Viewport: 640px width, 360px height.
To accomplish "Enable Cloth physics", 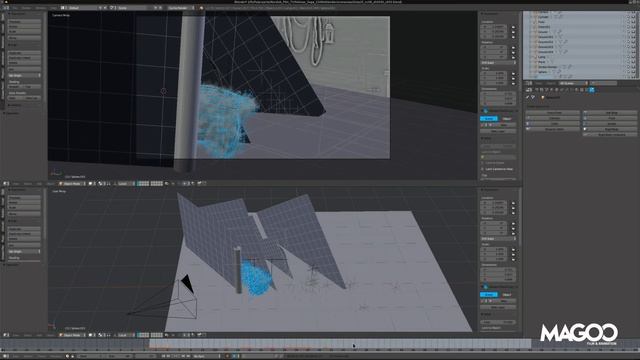I will (553, 124).
